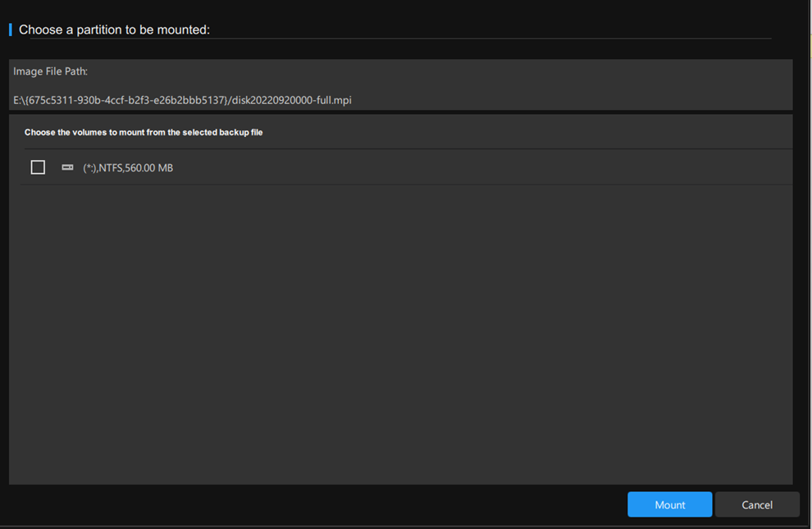
Task: Click the Choose a partition to be mounted title
Action: [115, 30]
